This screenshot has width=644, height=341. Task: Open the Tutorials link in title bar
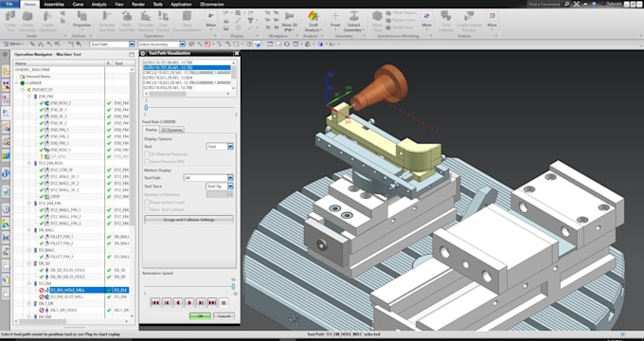click(615, 4)
